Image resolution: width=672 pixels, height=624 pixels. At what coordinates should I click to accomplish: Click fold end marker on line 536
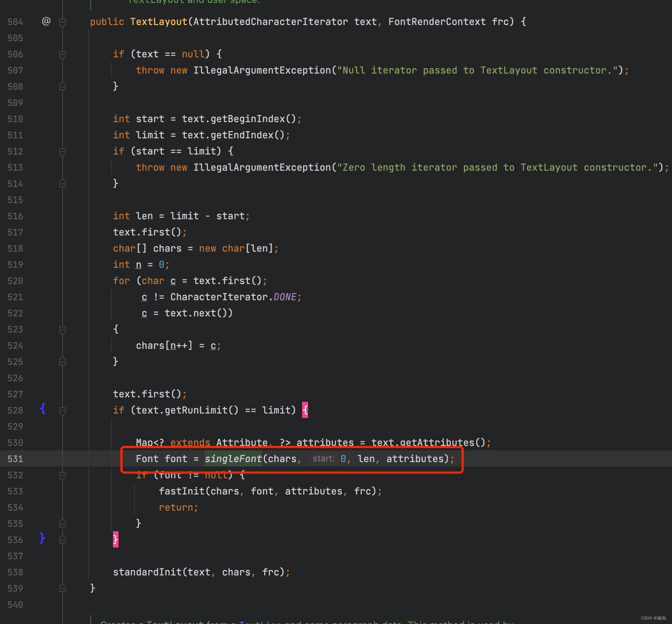coord(63,540)
